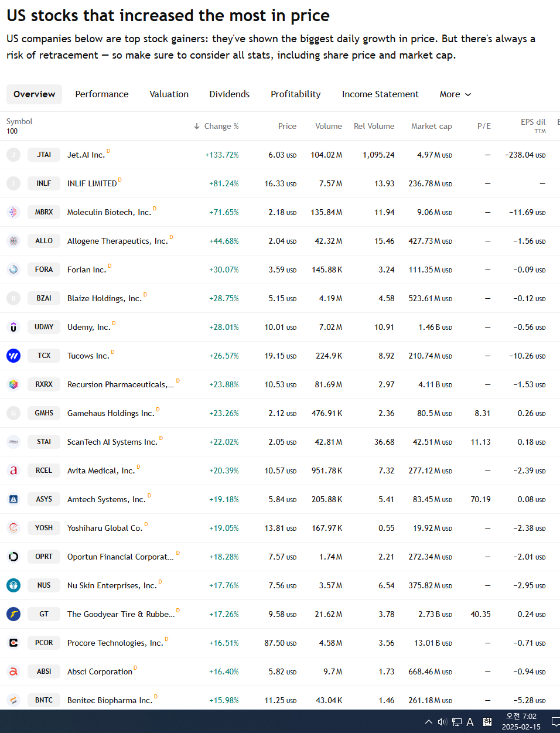The height and width of the screenshot is (733, 560).
Task: Click the Allogene Therapeutics logo icon
Action: pos(13,241)
